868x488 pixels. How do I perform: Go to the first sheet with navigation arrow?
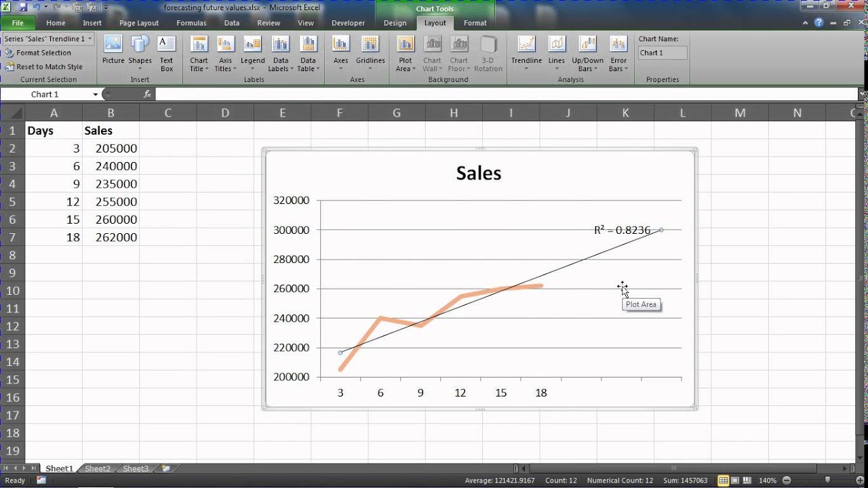[x=6, y=468]
